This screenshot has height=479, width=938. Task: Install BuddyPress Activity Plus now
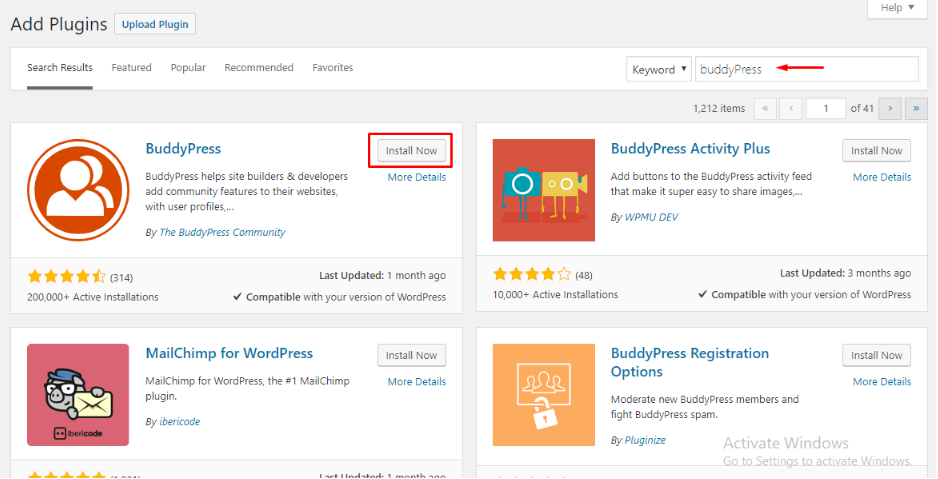(876, 151)
